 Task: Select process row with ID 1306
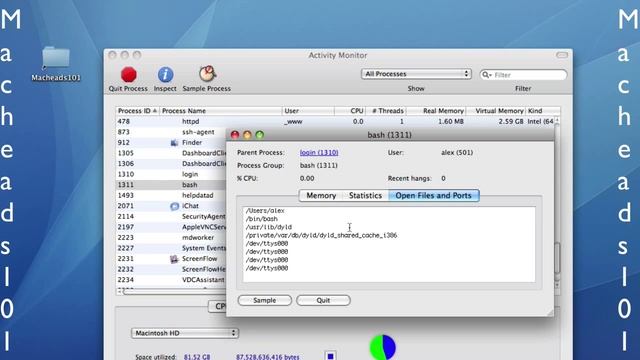click(x=171, y=164)
